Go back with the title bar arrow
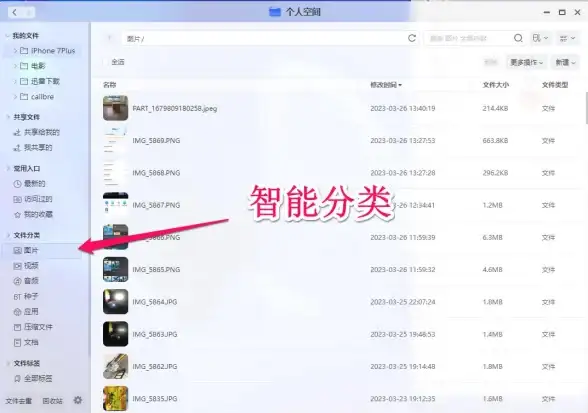The image size is (588, 413). tap(14, 12)
